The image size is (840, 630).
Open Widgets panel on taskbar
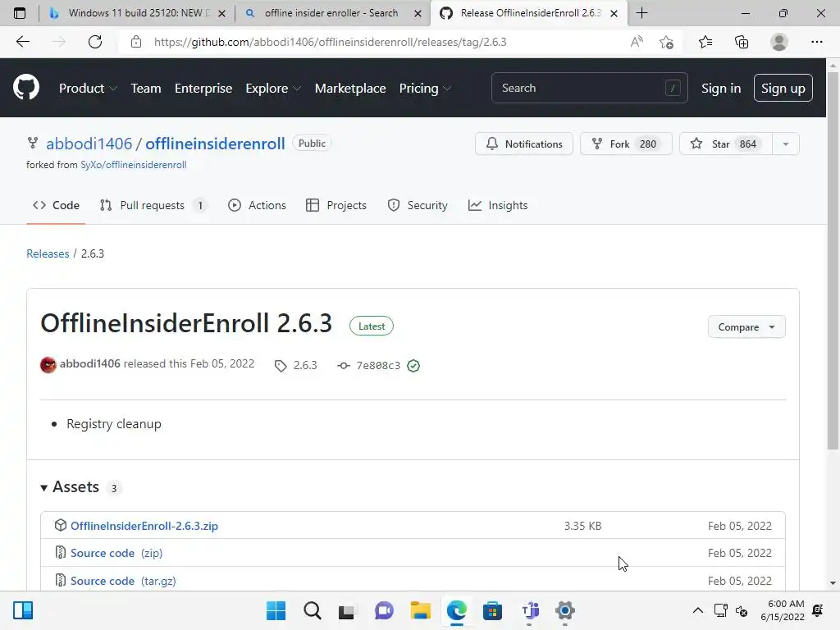pos(23,610)
